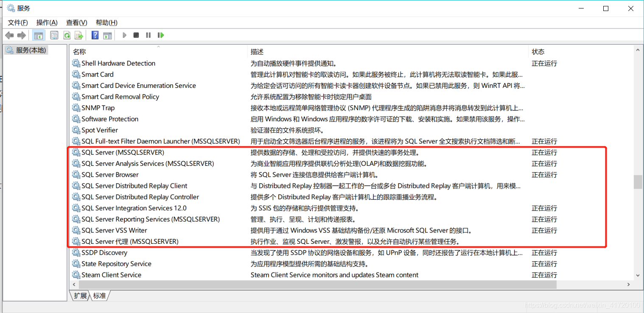This screenshot has width=644, height=313.
Task: Toggle the show/hide action pane icon
Action: 107,35
